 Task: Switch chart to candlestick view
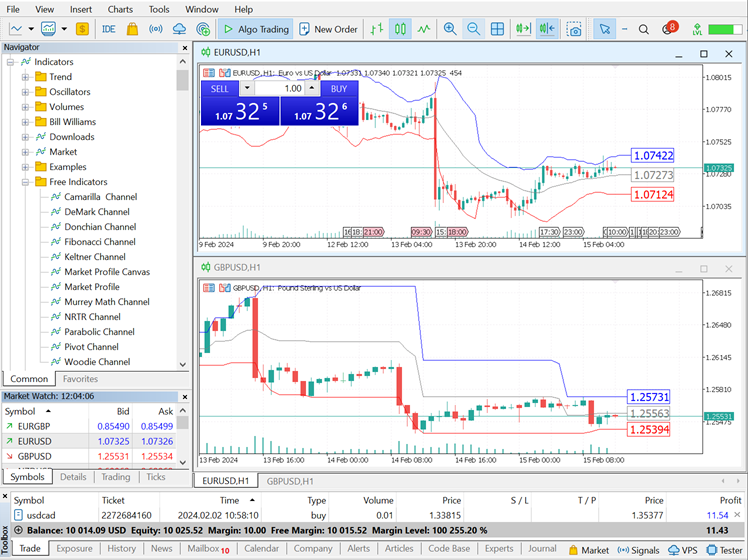400,29
